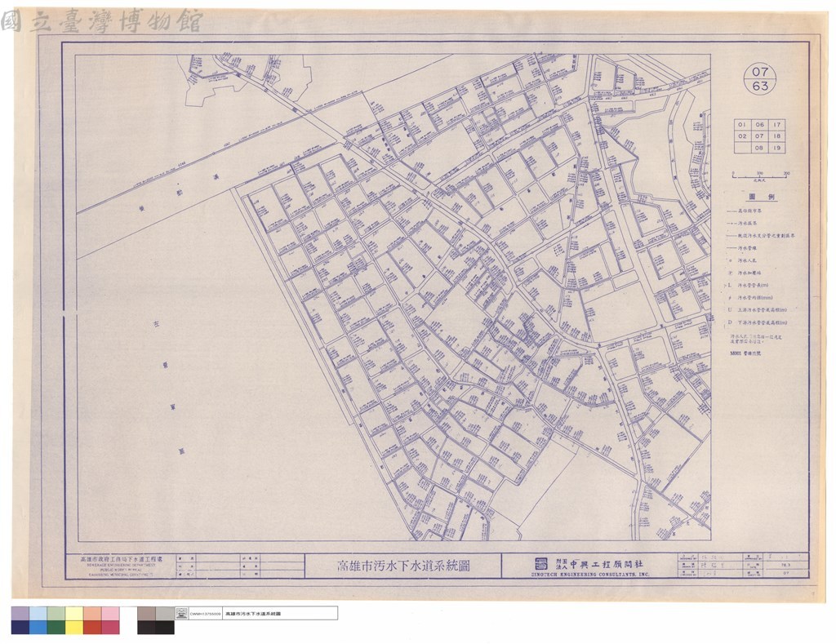
Task: Click the 中興工程顧問社 company name
Action: point(607,563)
